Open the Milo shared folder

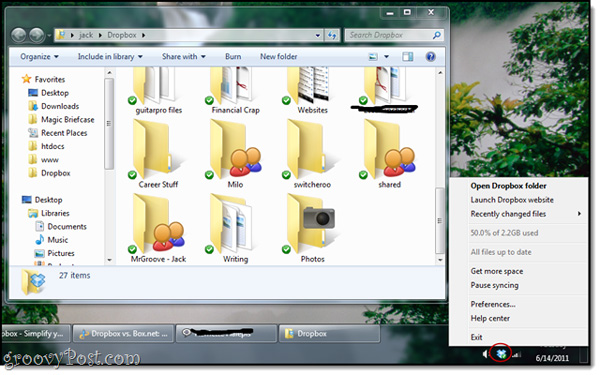tap(235, 153)
